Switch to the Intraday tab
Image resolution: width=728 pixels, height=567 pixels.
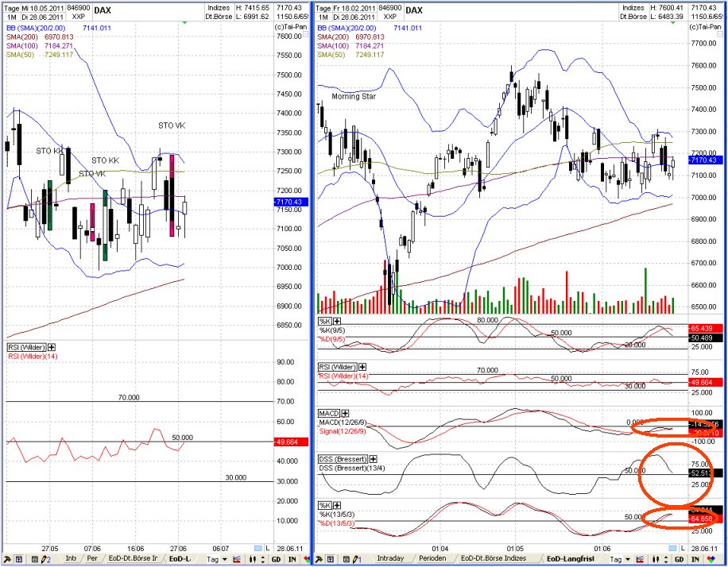[x=389, y=557]
